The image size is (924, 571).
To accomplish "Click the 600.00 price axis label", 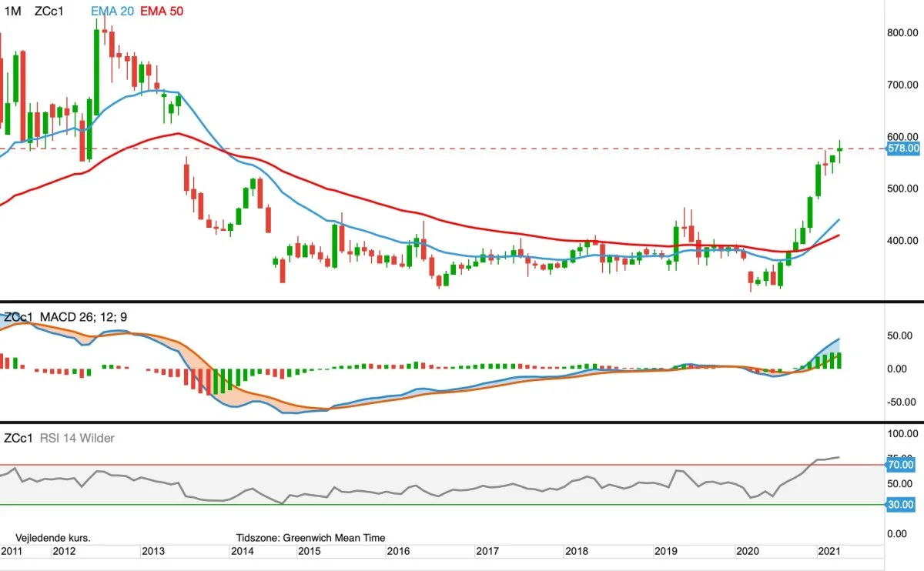I will [902, 137].
